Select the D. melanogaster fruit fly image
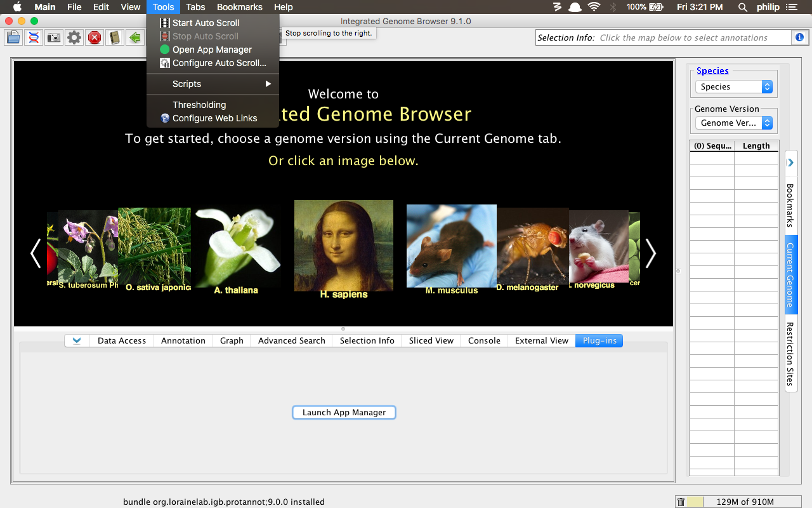812x508 pixels. point(533,246)
